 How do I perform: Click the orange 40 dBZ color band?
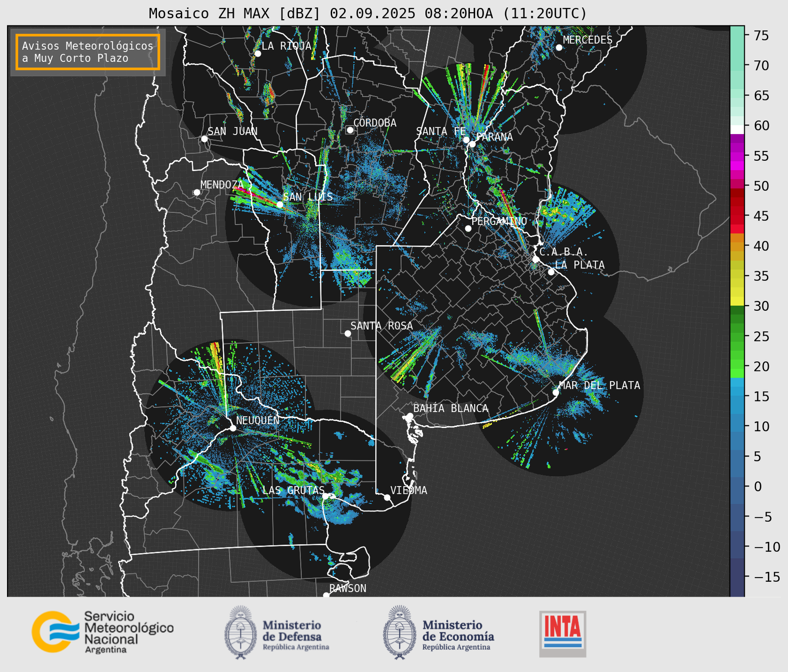pos(737,246)
